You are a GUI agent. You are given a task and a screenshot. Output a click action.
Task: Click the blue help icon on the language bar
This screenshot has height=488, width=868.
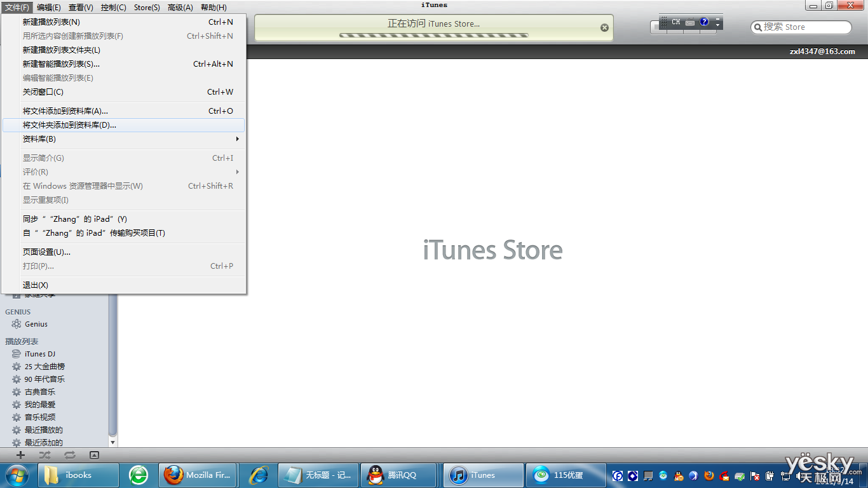704,22
